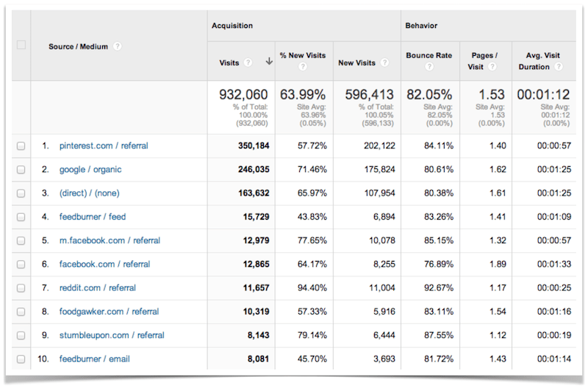This screenshot has height=391, width=588.
Task: Click the google / organic link
Action: click(90, 170)
